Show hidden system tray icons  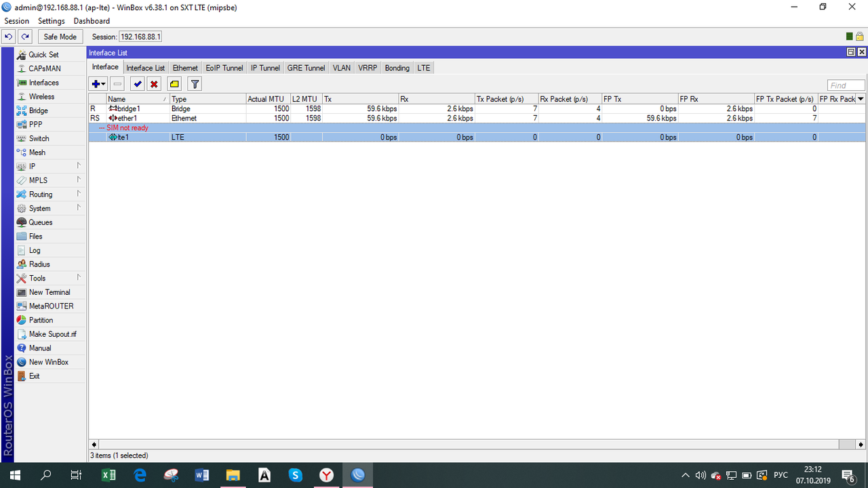(x=686, y=475)
